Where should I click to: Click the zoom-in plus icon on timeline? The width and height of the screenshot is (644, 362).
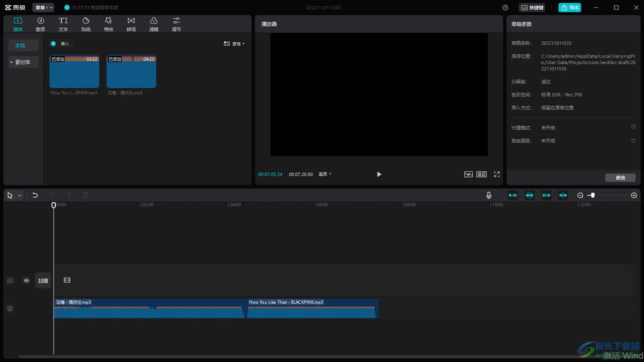[634, 195]
